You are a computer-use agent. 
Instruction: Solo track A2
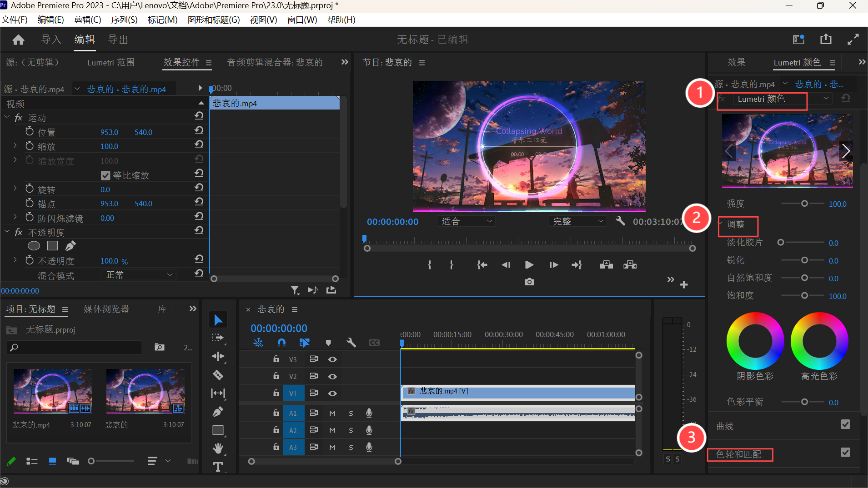point(351,430)
